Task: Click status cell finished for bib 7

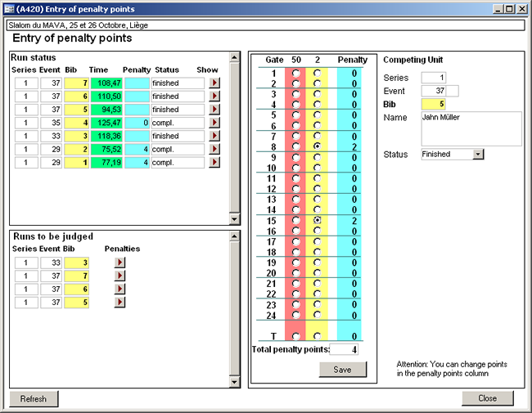Action: click(x=178, y=83)
